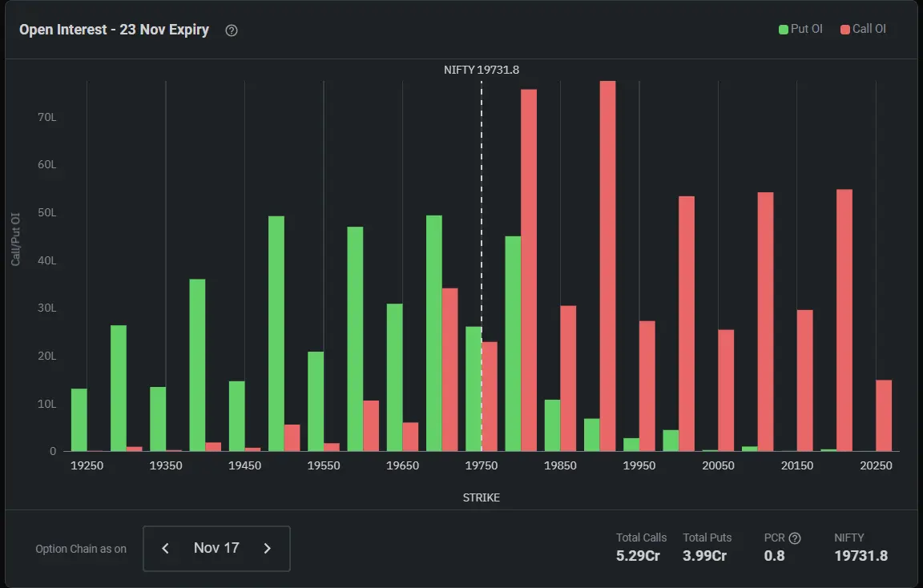The width and height of the screenshot is (923, 588).
Task: Select the Put OI bar at 19300
Action: (119, 389)
